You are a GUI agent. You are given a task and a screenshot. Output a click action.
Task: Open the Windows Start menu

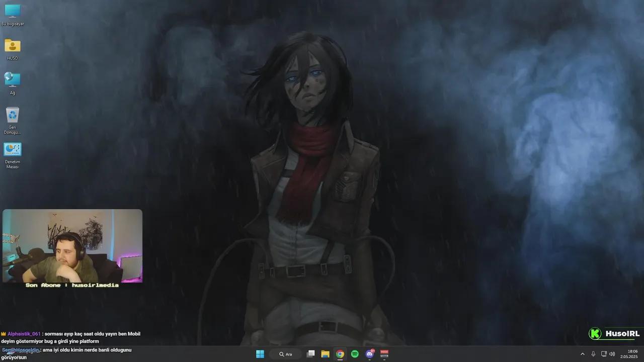[x=260, y=354]
